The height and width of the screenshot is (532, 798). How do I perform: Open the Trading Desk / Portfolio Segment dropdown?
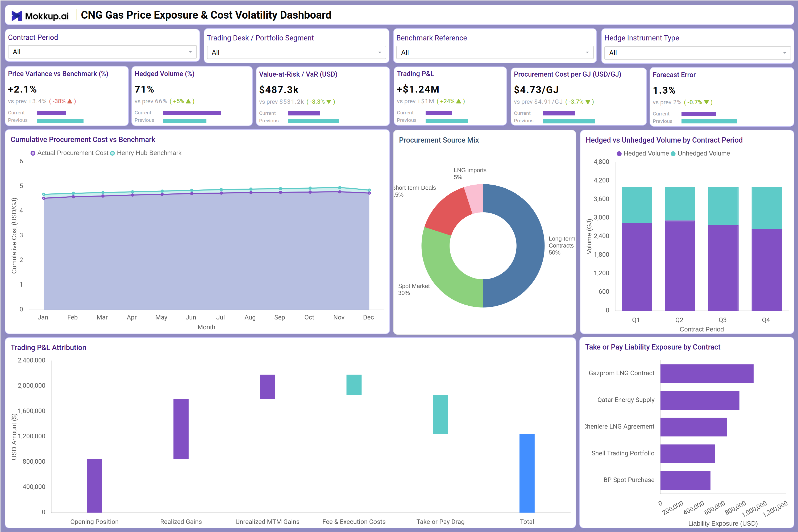pos(296,53)
